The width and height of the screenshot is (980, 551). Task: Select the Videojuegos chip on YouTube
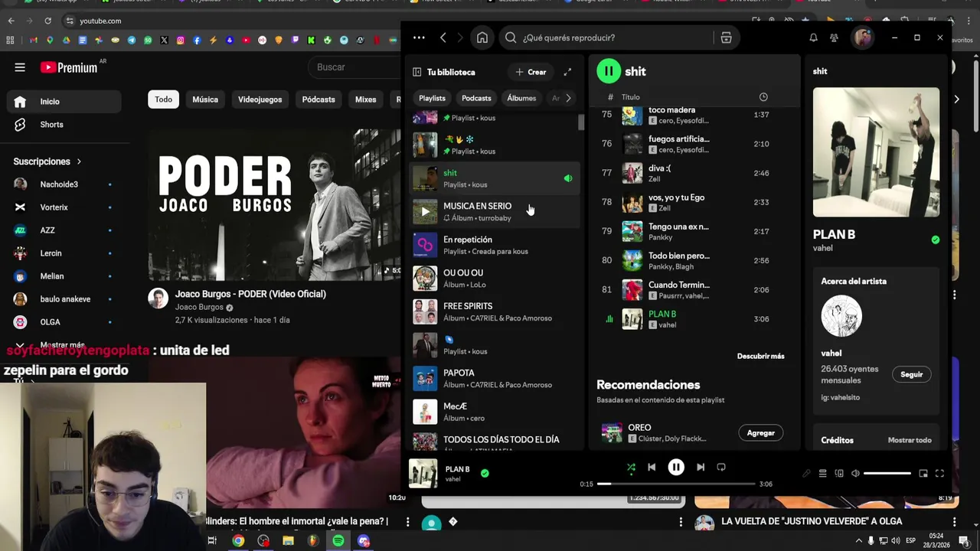(x=260, y=99)
